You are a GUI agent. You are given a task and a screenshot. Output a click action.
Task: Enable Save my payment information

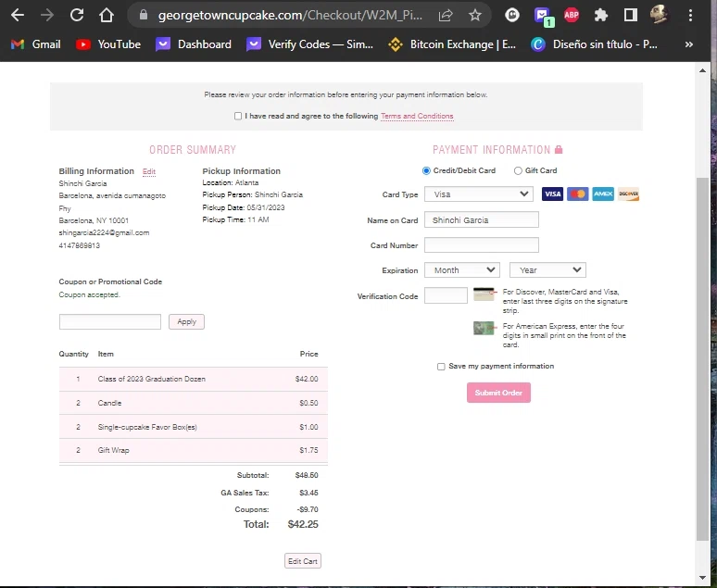[441, 367]
